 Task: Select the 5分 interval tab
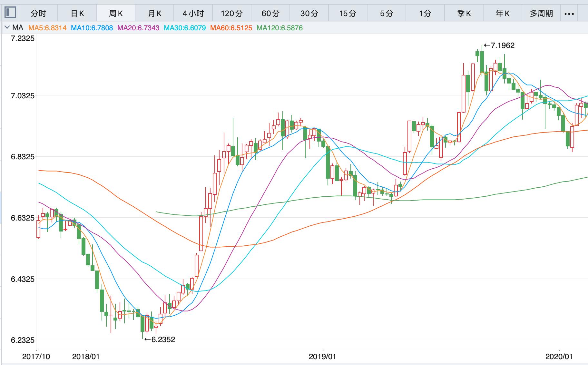click(387, 13)
